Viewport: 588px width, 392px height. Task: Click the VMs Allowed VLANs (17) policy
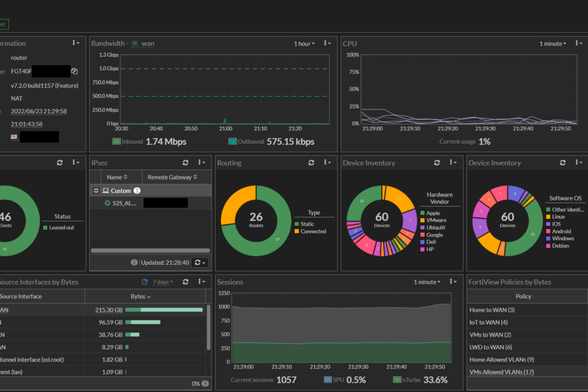(x=502, y=372)
